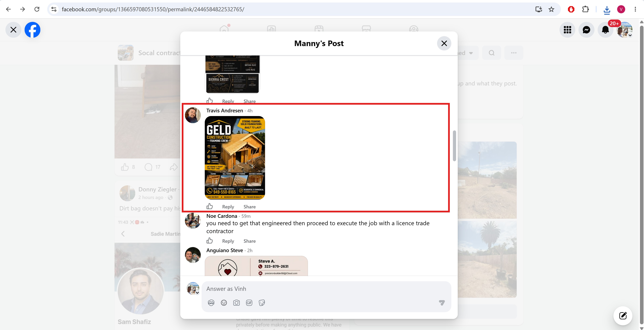Open the sticker picker in comment box
This screenshot has width=644, height=330.
tap(262, 303)
